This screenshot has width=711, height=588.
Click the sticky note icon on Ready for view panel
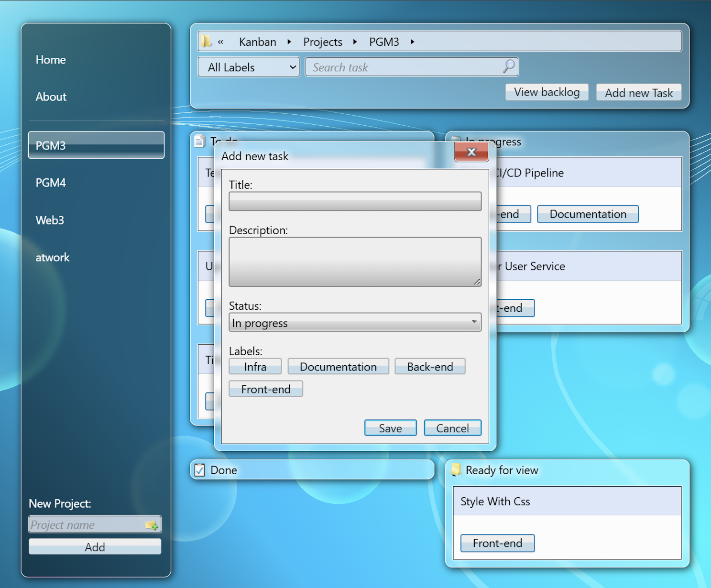456,470
